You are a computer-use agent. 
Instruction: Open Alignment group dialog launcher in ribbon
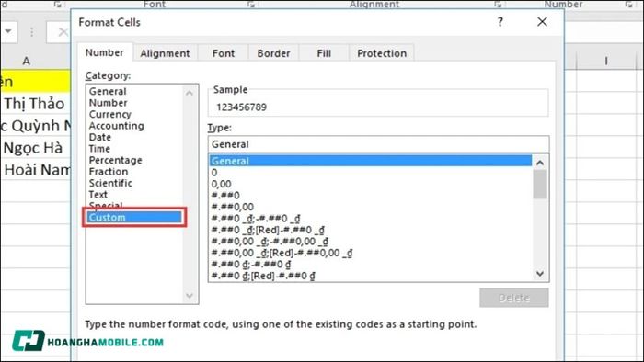coord(498,5)
